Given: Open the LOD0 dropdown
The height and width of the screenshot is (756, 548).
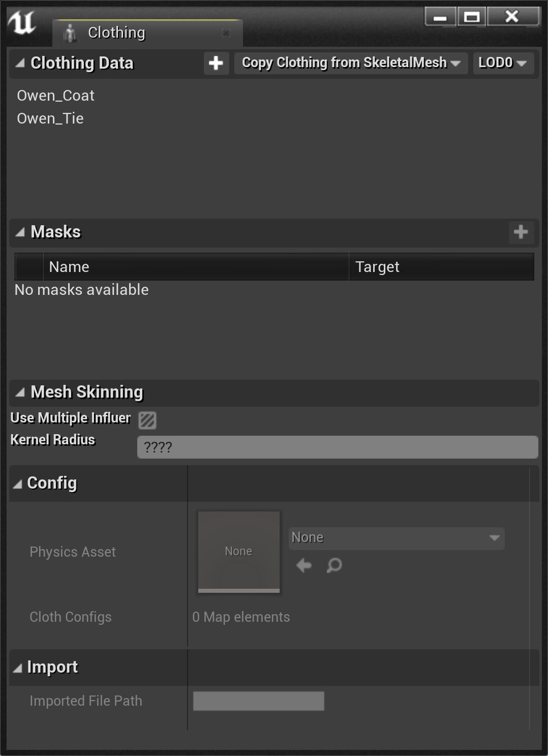Looking at the screenshot, I should pyautogui.click(x=503, y=63).
